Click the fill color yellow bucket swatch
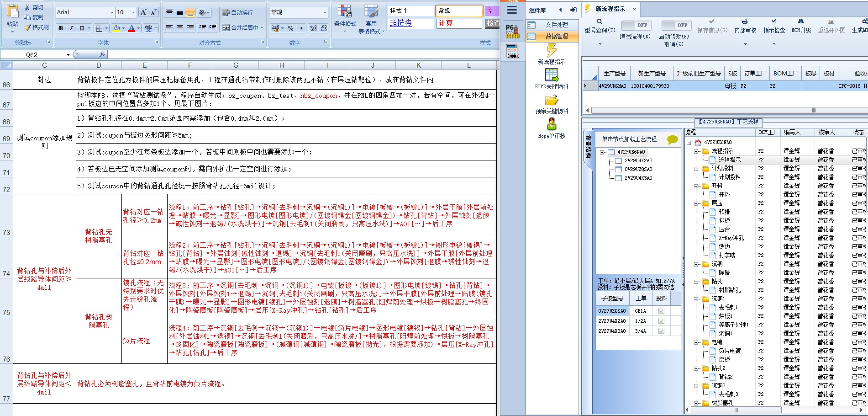868x416 pixels. tap(116, 28)
